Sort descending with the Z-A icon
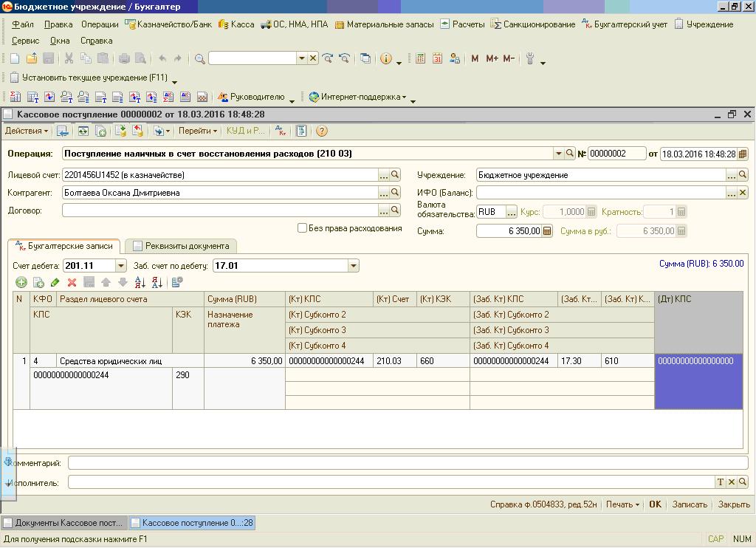This screenshot has height=548, width=756. pos(157,282)
